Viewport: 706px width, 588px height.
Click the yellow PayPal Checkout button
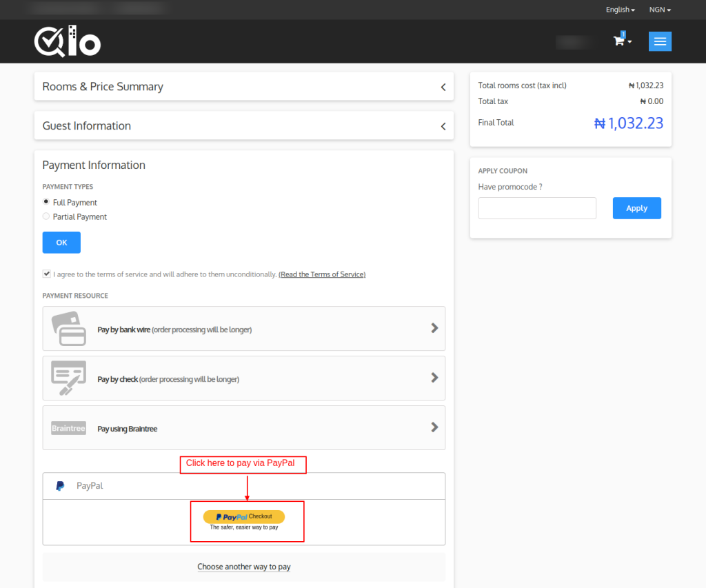point(243,516)
